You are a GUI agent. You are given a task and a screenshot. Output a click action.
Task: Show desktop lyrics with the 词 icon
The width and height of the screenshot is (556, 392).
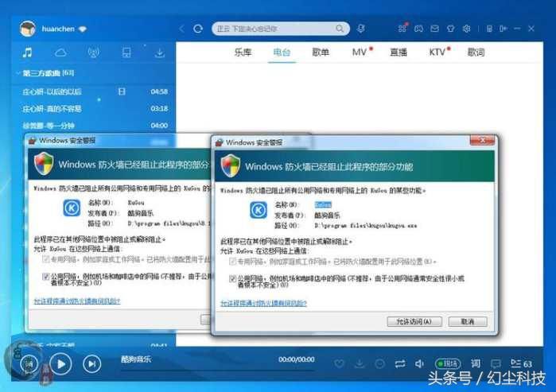[476, 363]
